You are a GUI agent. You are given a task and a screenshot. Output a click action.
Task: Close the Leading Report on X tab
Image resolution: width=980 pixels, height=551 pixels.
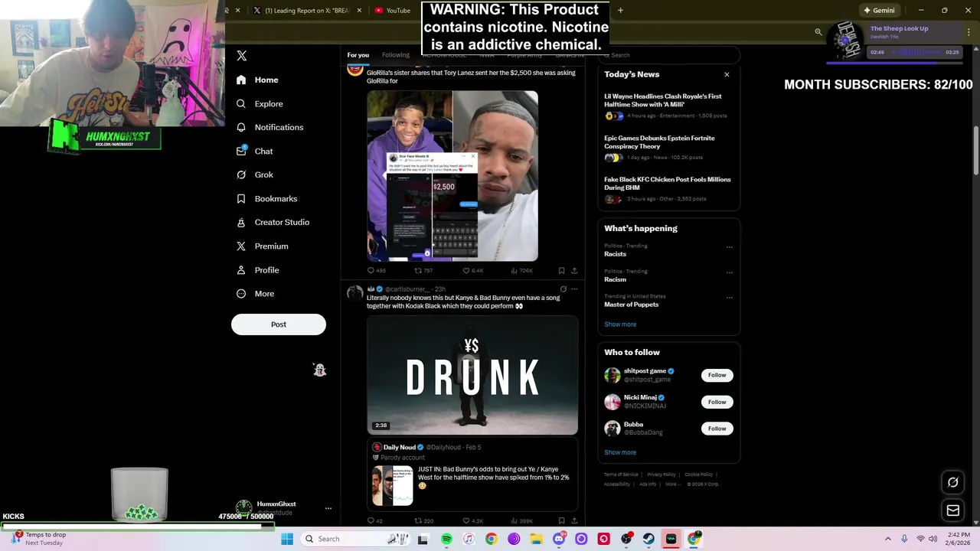(x=359, y=10)
